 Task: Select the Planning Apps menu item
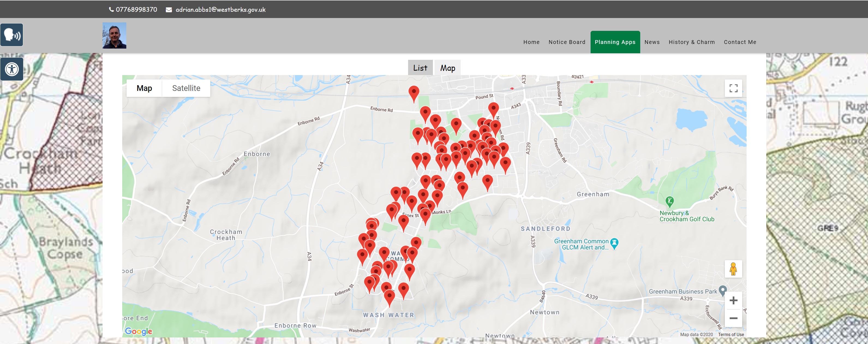click(615, 42)
